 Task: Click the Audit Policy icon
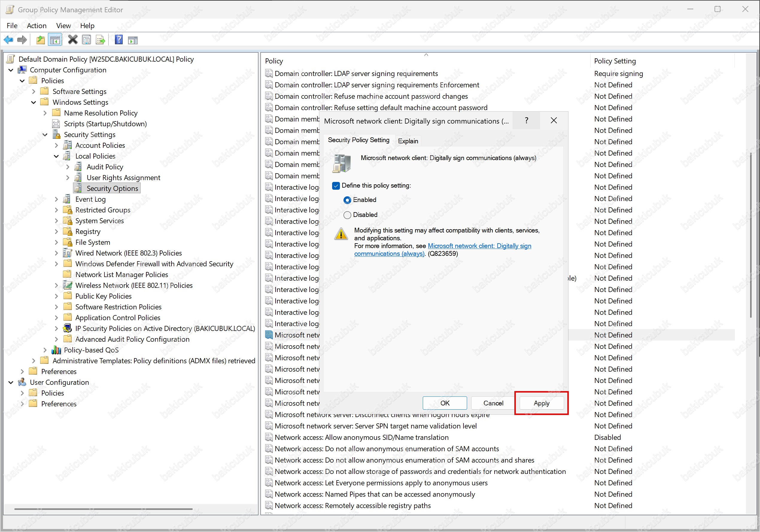tap(78, 167)
